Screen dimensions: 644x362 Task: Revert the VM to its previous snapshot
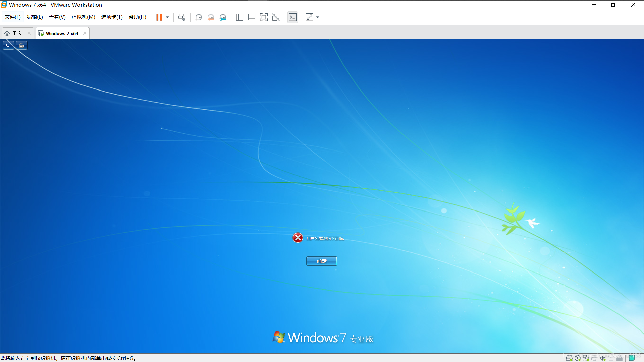211,17
